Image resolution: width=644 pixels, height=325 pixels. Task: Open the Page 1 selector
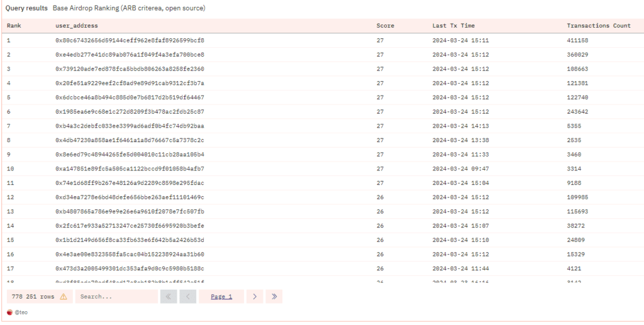click(x=221, y=297)
